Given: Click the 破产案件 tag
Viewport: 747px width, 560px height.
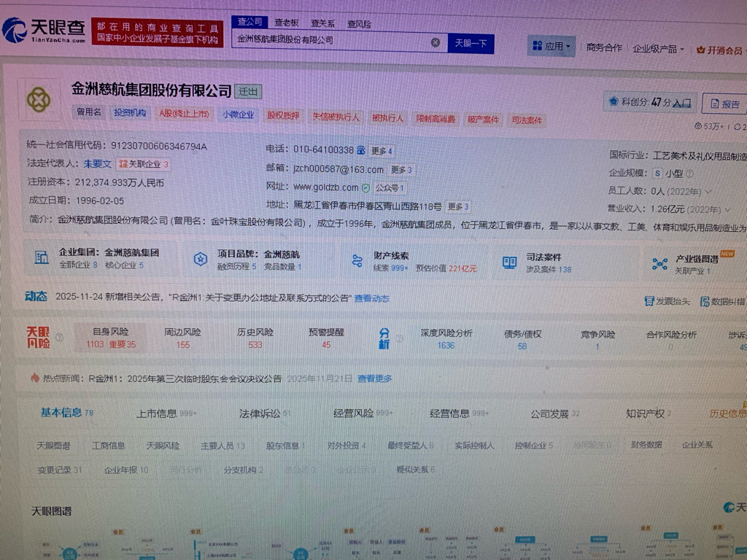Looking at the screenshot, I should [x=483, y=120].
